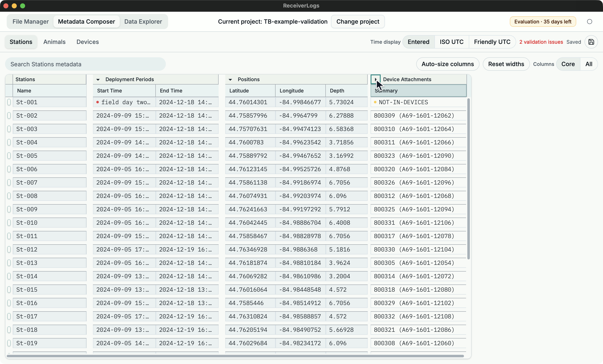Viewport: 603px width, 364px height.
Task: Select the St-017 row handle
Action: point(9,316)
